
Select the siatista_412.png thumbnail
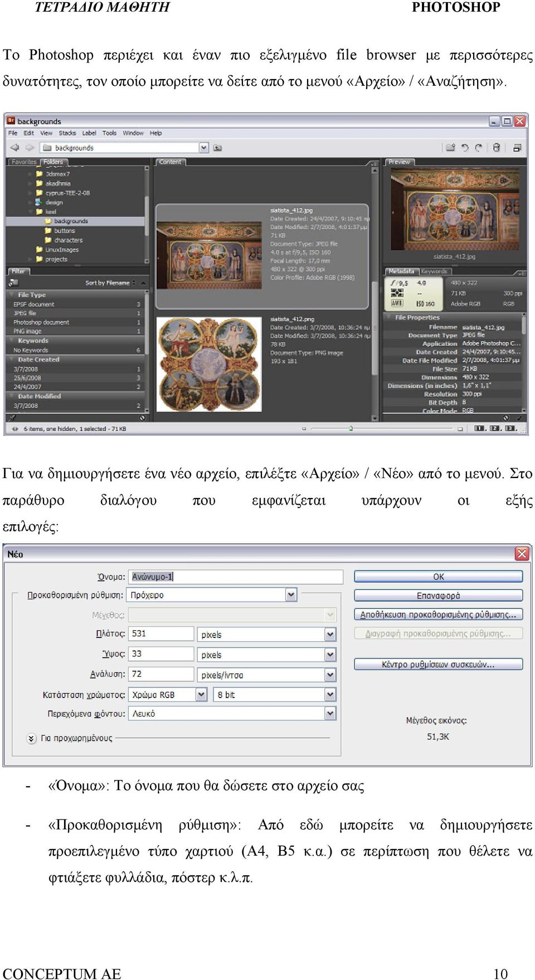coord(209,364)
